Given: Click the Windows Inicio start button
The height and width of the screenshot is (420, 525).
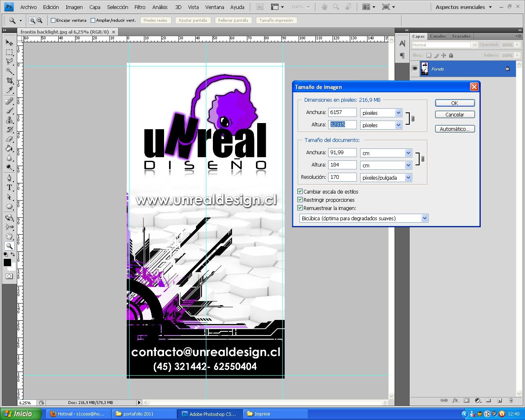Looking at the screenshot, I should [x=21, y=414].
